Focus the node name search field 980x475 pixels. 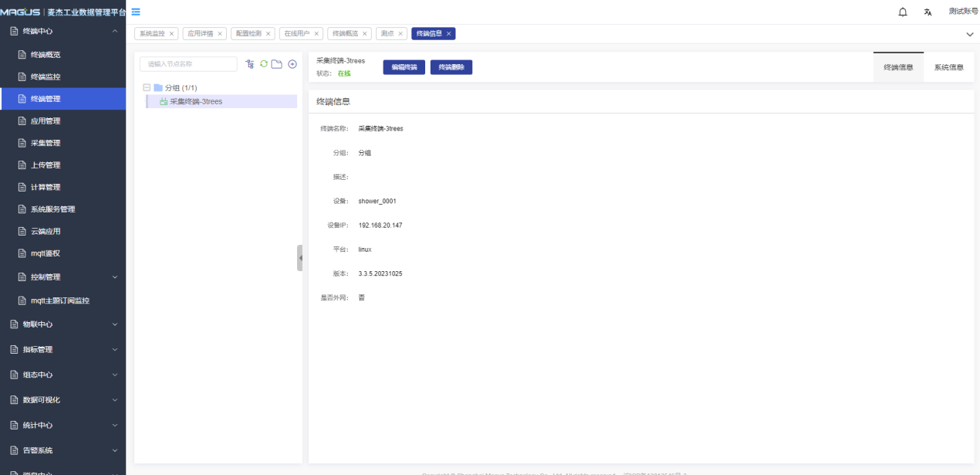(188, 64)
